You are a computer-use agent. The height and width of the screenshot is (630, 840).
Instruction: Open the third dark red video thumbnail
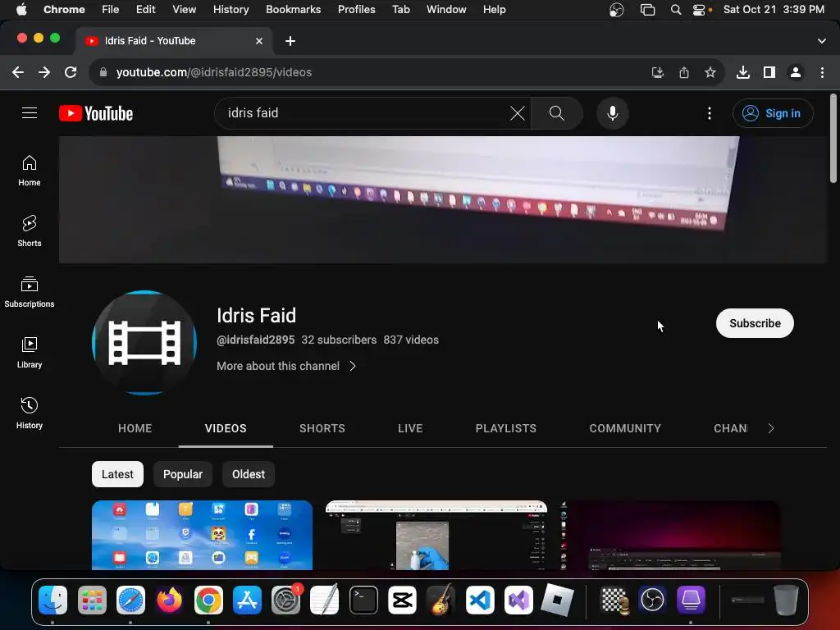669,535
